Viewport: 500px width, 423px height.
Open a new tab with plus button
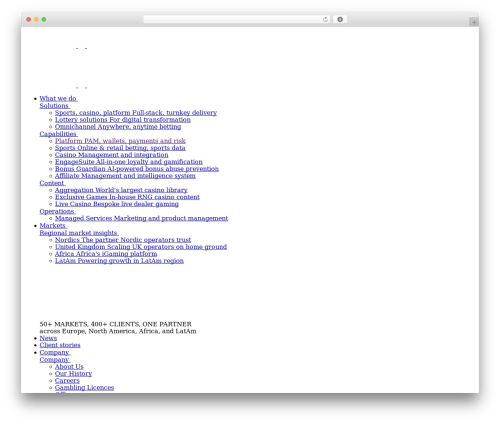(x=474, y=22)
